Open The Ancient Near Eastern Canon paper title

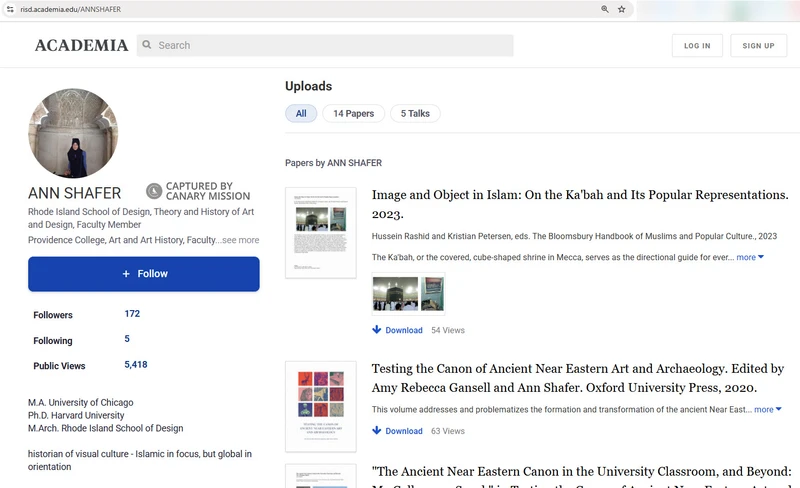(x=582, y=476)
